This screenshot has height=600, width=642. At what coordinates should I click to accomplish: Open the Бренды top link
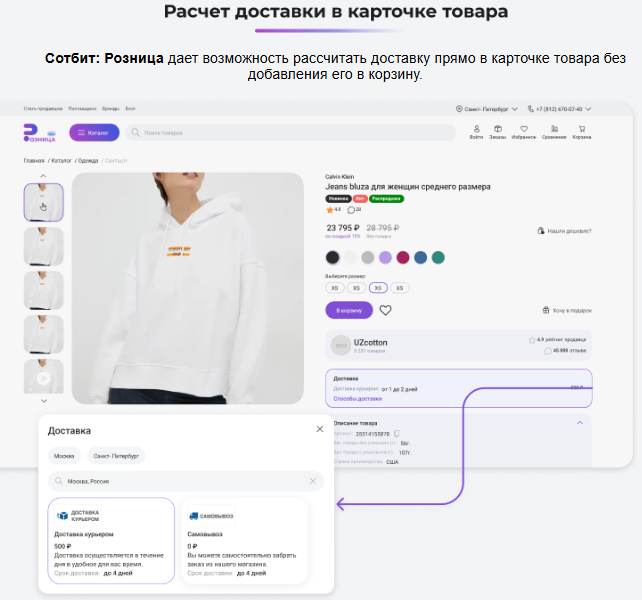(x=111, y=109)
